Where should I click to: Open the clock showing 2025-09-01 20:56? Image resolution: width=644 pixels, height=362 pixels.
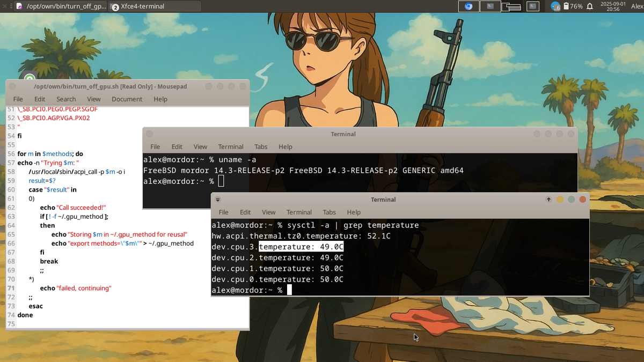[x=613, y=6]
